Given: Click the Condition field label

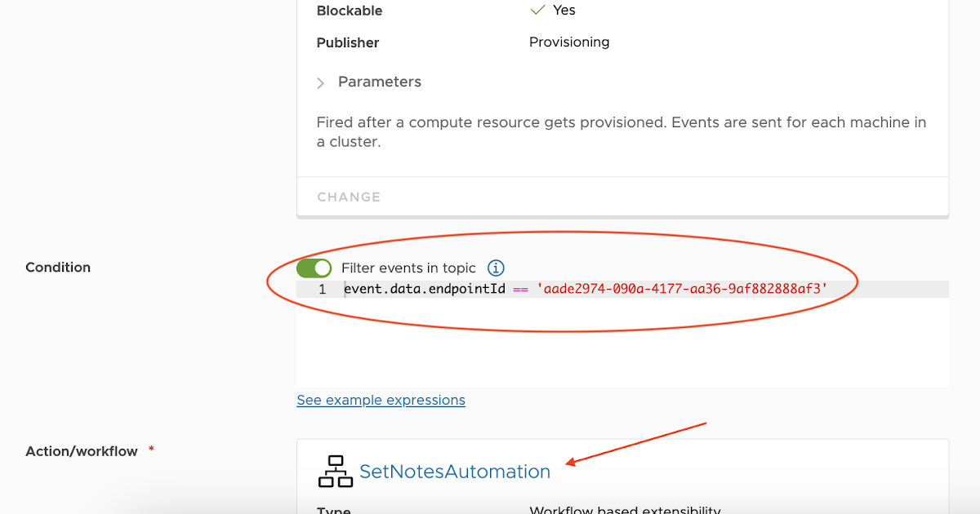Looking at the screenshot, I should point(58,268).
